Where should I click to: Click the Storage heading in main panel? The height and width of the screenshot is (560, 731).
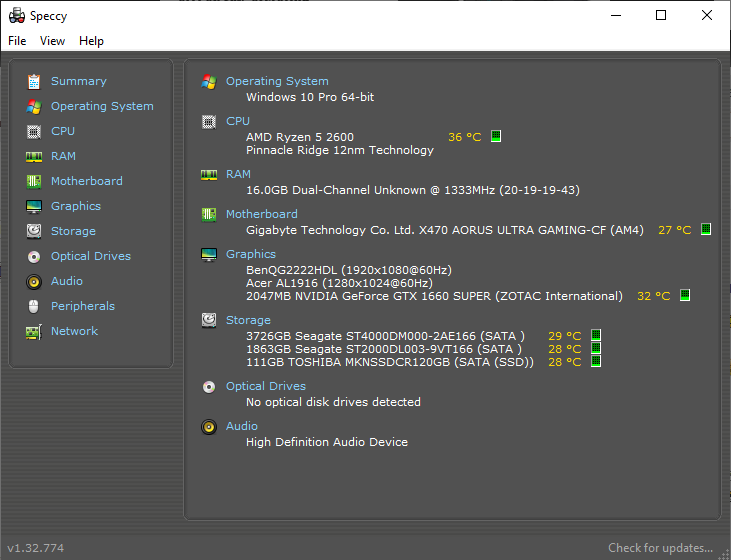click(248, 320)
